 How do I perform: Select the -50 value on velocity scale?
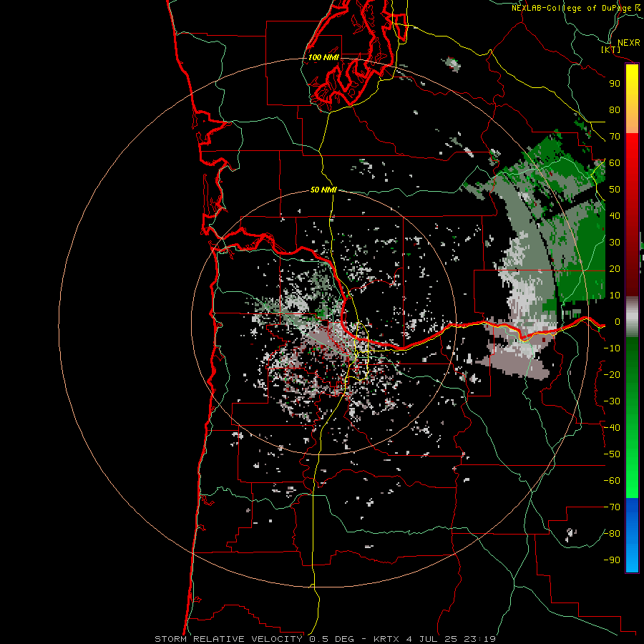pos(612,454)
